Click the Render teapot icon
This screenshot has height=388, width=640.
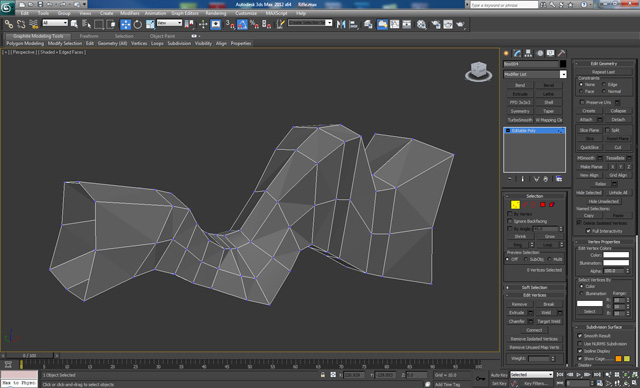tap(460, 24)
